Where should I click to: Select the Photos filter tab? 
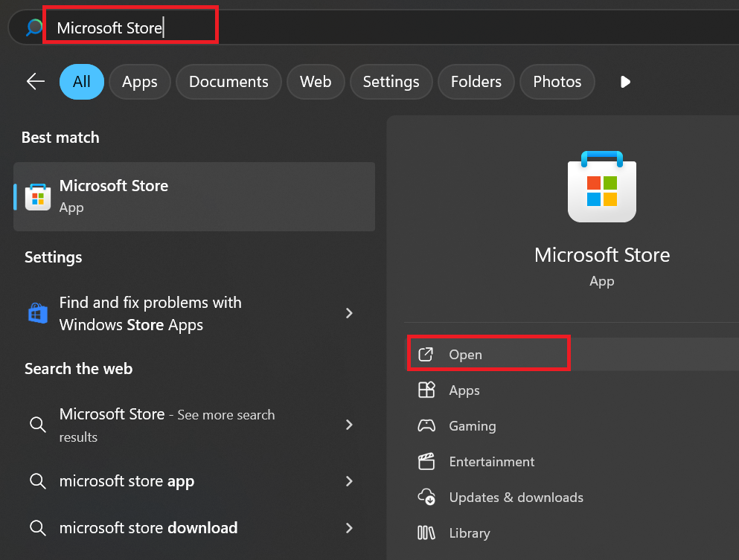557,82
